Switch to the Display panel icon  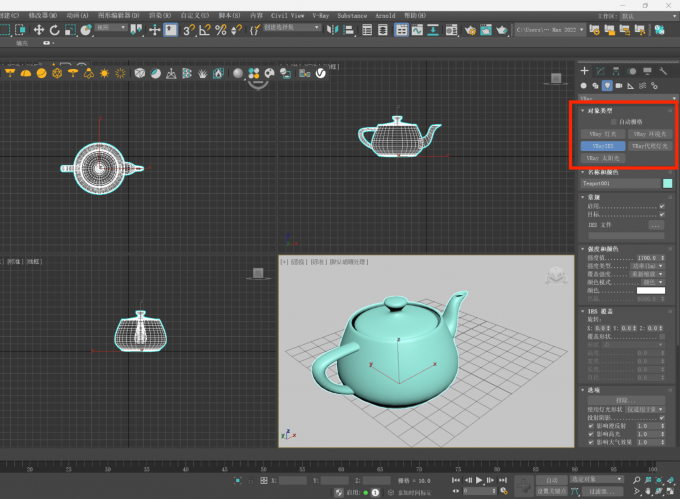click(647, 71)
